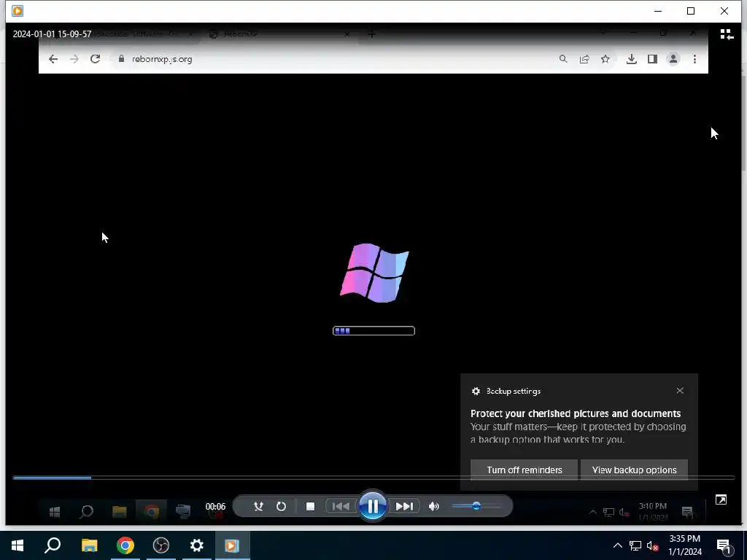Click the zoom magnifier in recorded Chrome
The width and height of the screenshot is (747, 560).
tap(563, 59)
